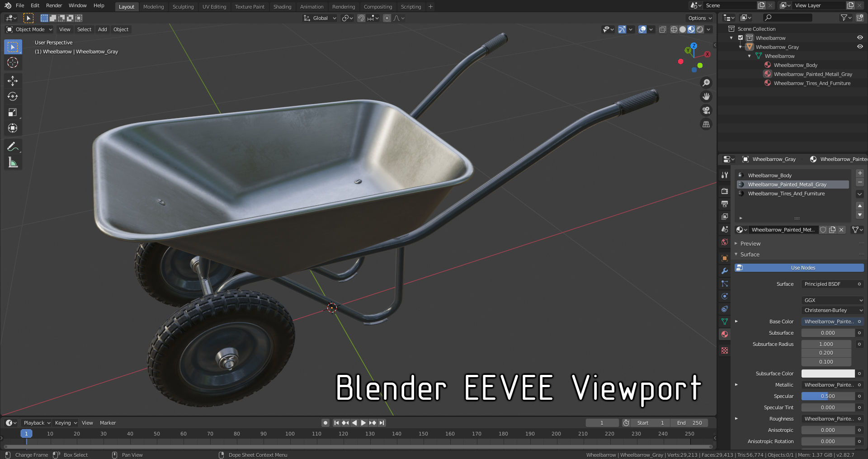Jump to the timeline end frame
This screenshot has height=459, width=868.
pos(382,423)
